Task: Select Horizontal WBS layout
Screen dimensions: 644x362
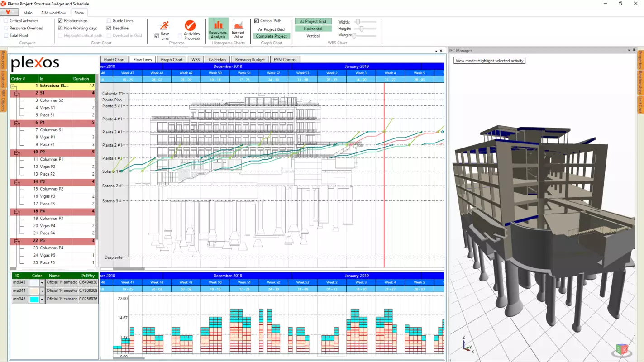Action: pos(313,29)
